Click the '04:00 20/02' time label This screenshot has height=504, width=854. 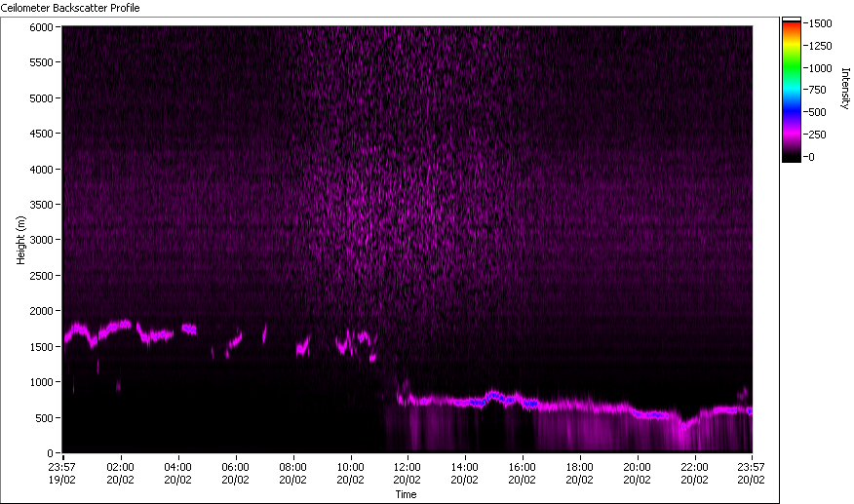pos(178,473)
